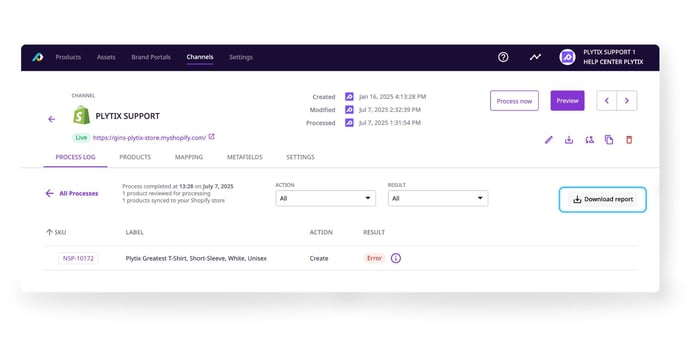Click the Create action cell
Screen dimensions: 688x364
tap(319, 258)
